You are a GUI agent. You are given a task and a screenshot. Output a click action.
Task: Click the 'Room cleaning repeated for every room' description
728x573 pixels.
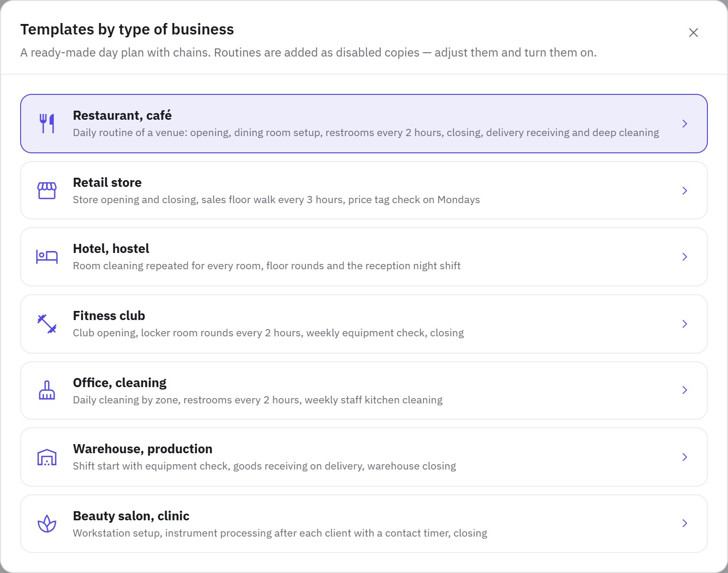[x=267, y=266]
